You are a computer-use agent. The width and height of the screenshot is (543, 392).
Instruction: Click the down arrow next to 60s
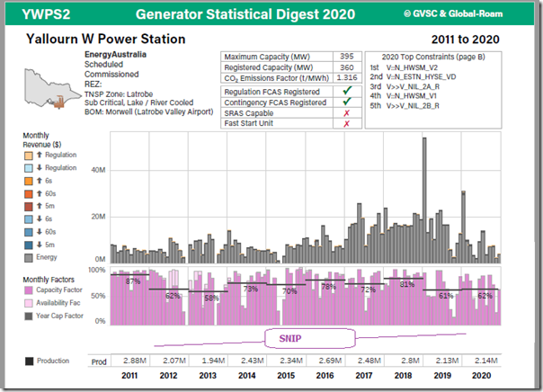40,232
